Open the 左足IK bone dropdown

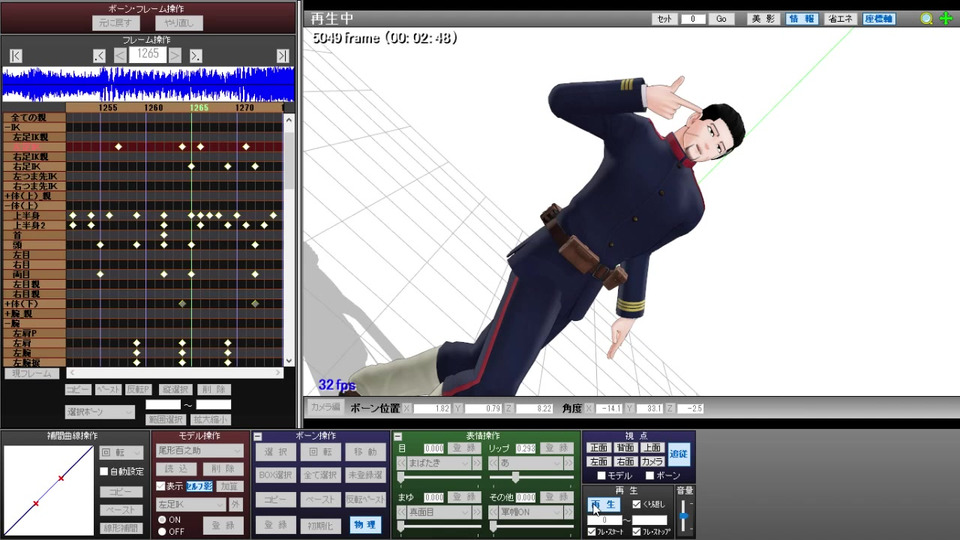click(x=191, y=505)
